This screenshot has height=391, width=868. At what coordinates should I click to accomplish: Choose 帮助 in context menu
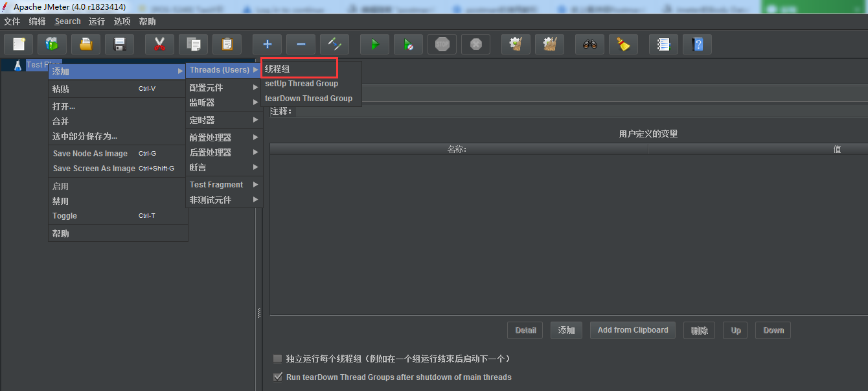coord(118,233)
